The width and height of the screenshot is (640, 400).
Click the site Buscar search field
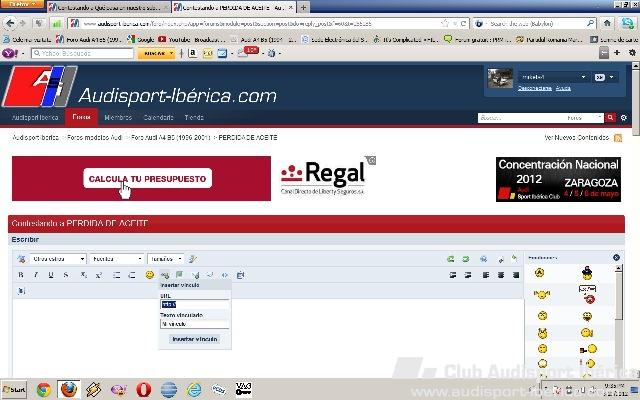click(522, 118)
